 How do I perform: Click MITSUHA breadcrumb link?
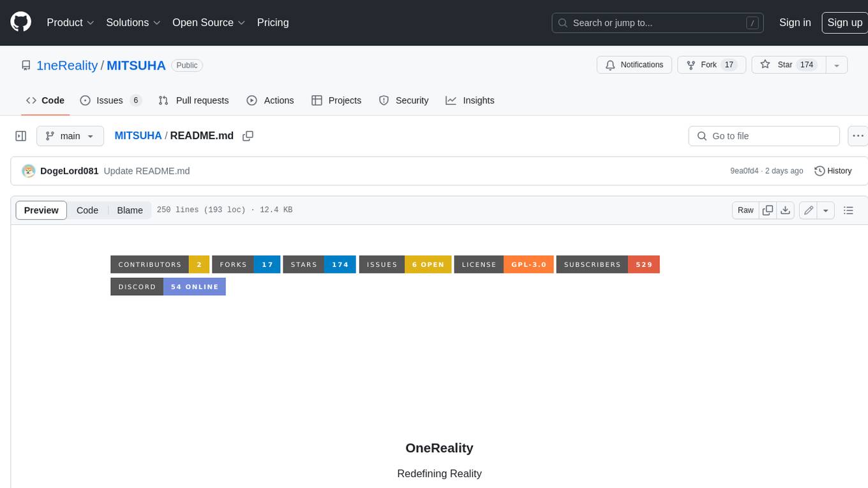[x=138, y=136]
